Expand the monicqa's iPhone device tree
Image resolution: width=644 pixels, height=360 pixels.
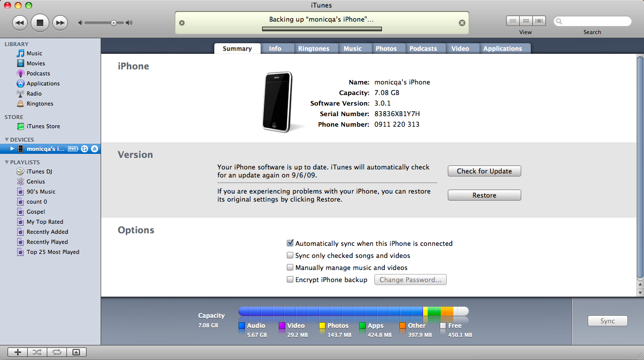click(x=13, y=149)
